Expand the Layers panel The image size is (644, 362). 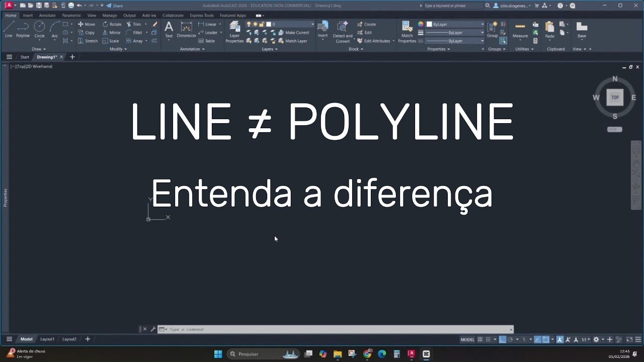pyautogui.click(x=269, y=49)
